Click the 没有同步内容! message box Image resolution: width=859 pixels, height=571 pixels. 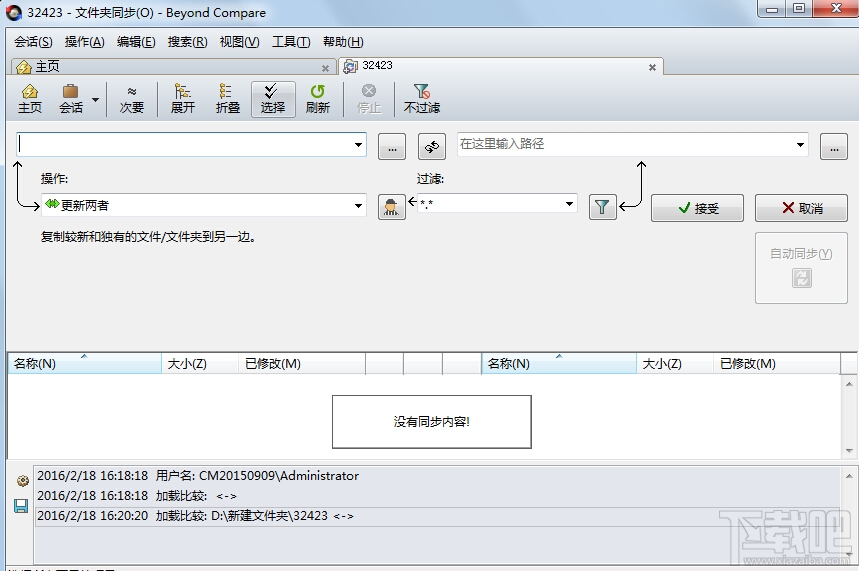click(x=432, y=421)
